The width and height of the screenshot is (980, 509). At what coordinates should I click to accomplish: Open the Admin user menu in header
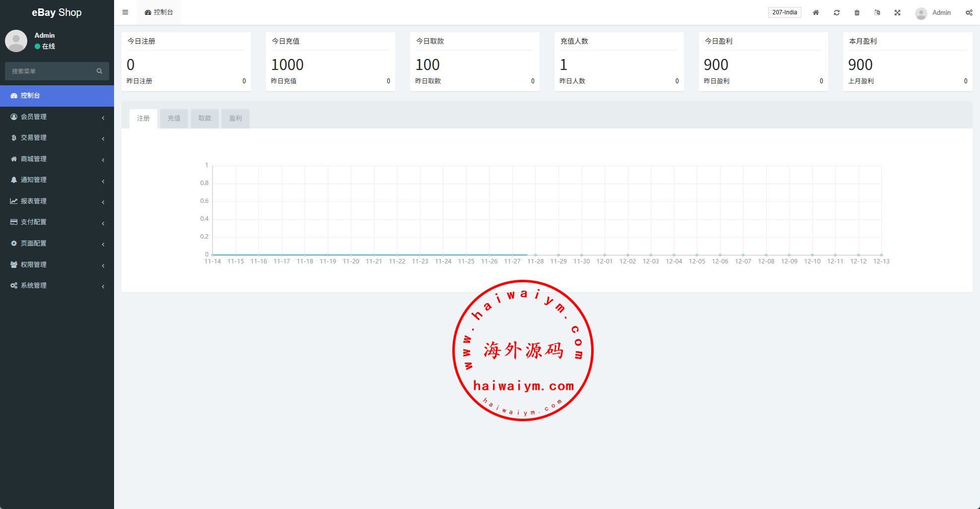[x=933, y=13]
